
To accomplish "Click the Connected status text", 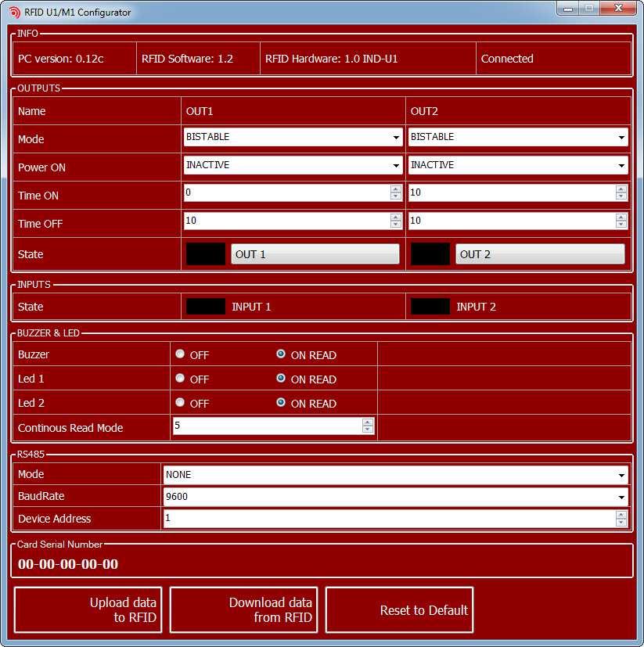I will click(507, 59).
